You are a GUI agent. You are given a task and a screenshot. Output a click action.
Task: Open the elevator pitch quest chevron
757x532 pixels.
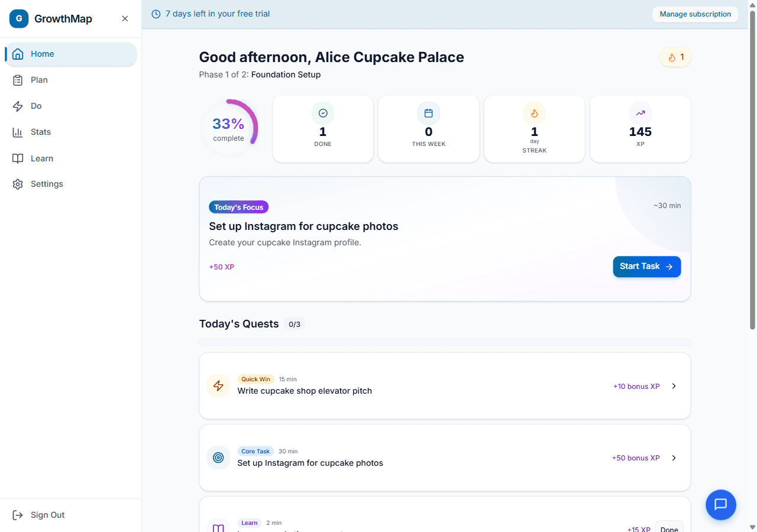pos(674,386)
